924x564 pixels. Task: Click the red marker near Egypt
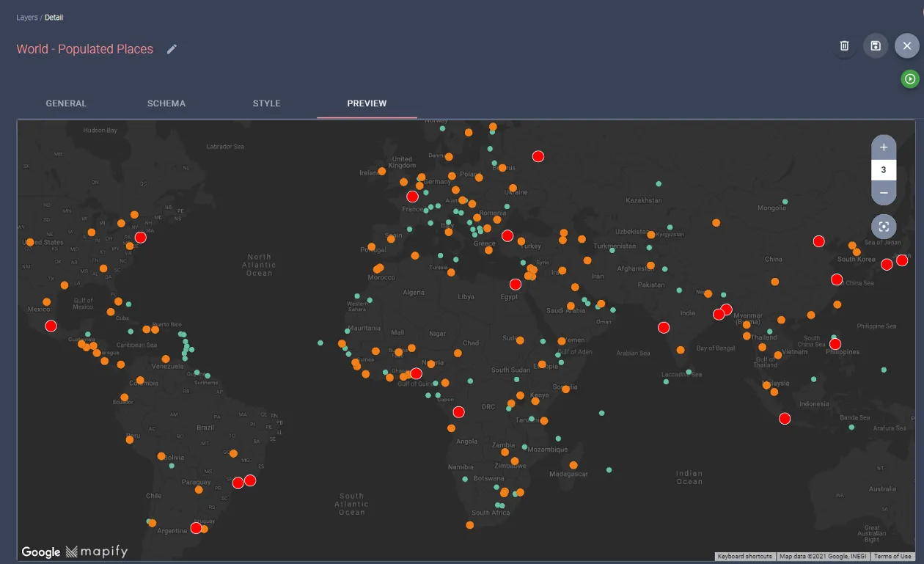click(516, 285)
